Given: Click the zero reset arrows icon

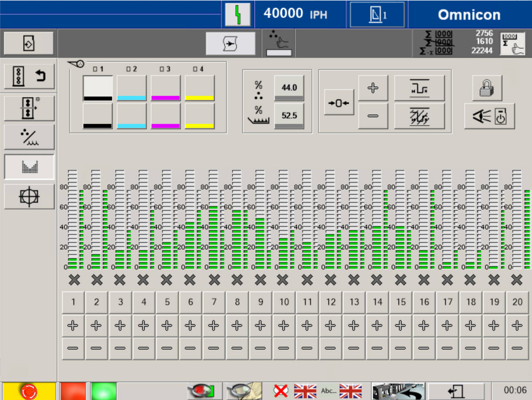Looking at the screenshot, I should click(339, 102).
